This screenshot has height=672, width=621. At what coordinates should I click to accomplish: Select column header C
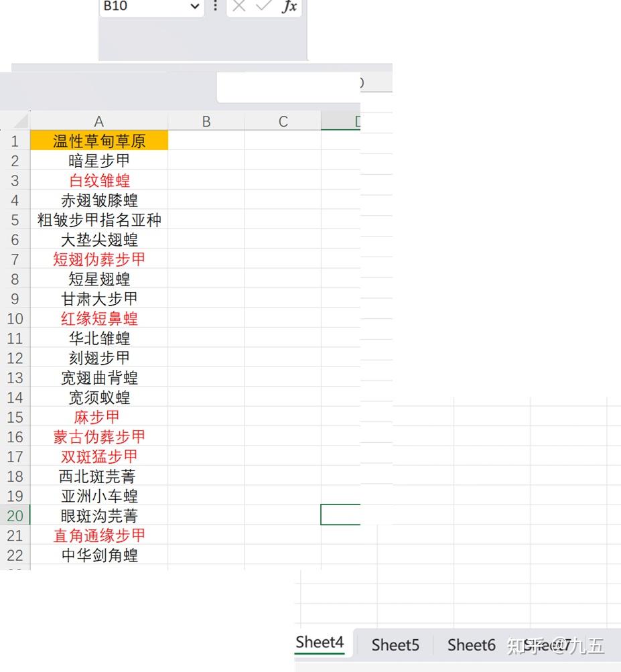282,121
